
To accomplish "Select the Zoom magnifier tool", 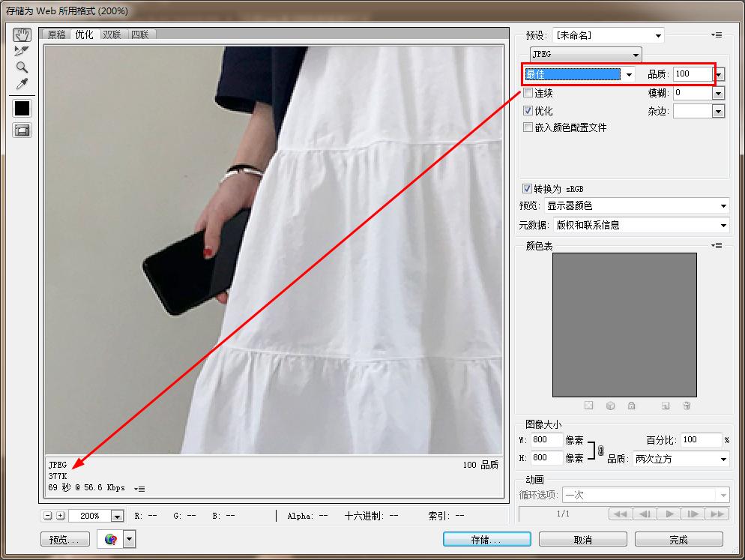I will (x=22, y=67).
